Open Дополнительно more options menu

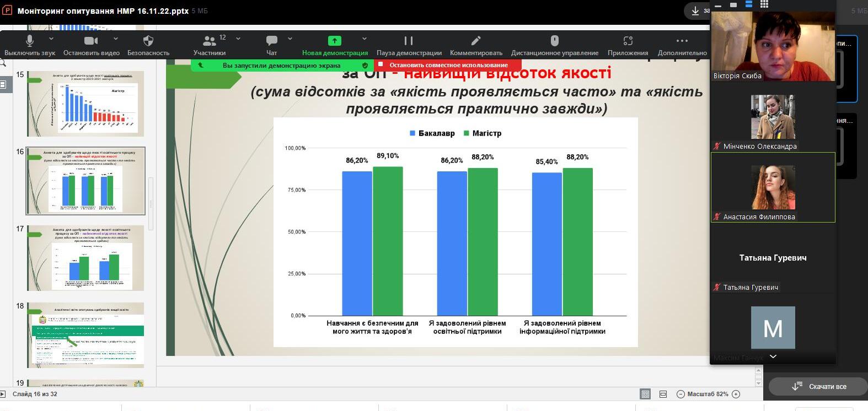682,45
